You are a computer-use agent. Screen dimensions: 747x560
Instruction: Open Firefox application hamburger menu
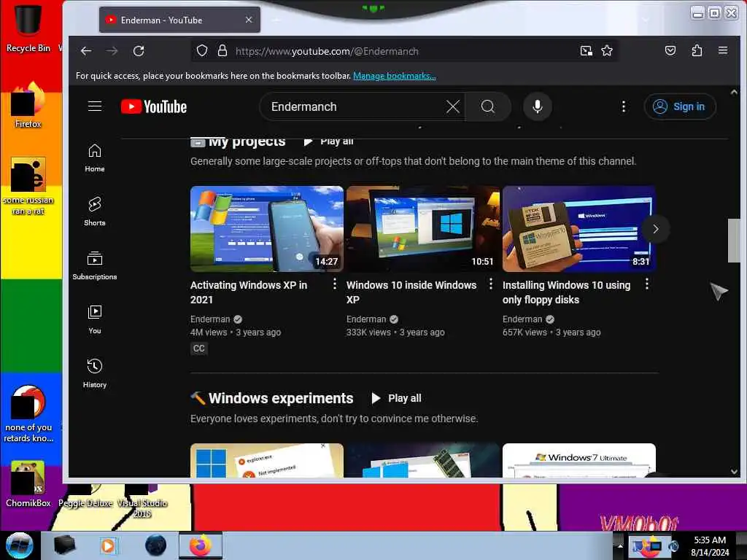coord(723,50)
